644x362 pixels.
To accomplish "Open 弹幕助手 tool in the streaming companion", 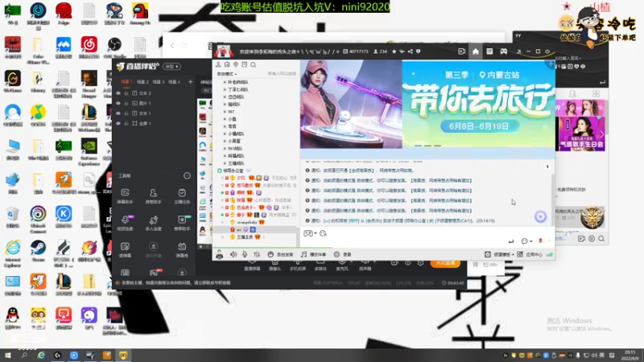I will (x=125, y=195).
